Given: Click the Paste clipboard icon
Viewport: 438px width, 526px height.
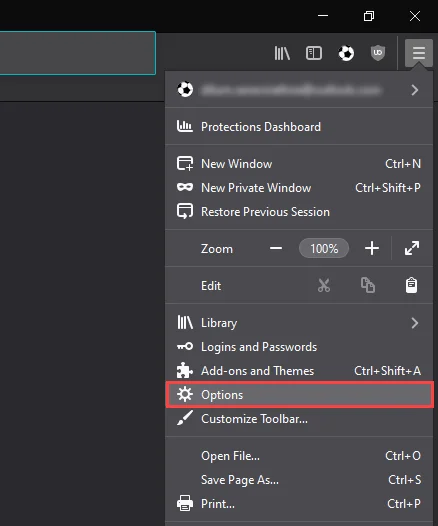Looking at the screenshot, I should click(411, 285).
